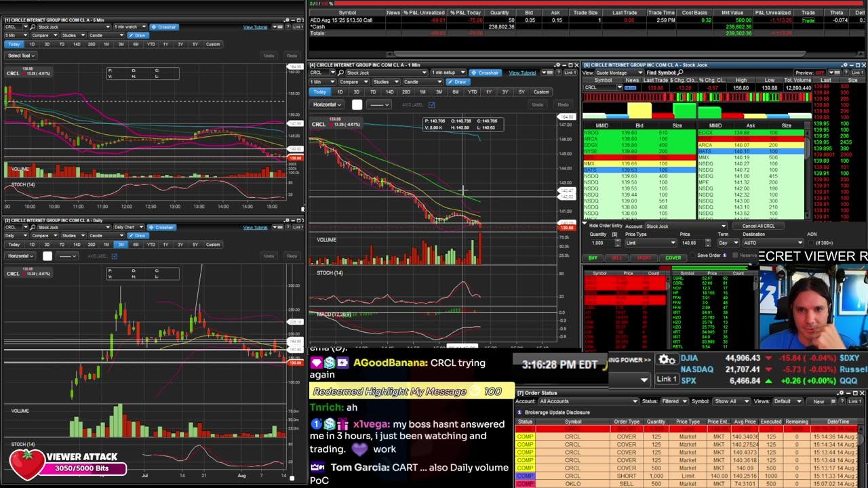Check the AON checkbox
Viewport: 868px width, 488px height.
(811, 243)
